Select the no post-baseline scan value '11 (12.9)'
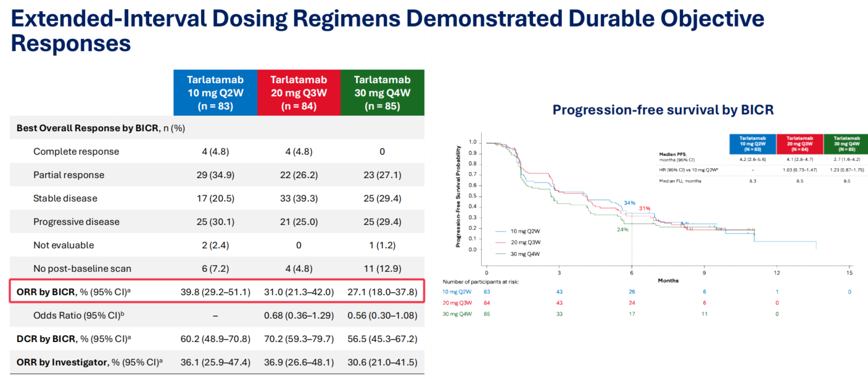 tap(382, 269)
